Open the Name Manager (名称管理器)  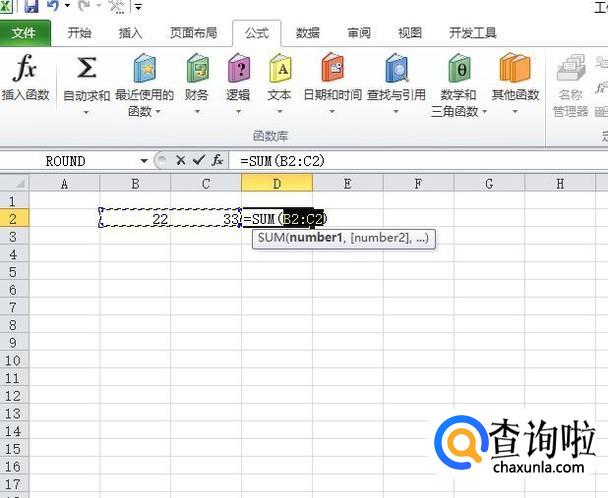[x=570, y=85]
